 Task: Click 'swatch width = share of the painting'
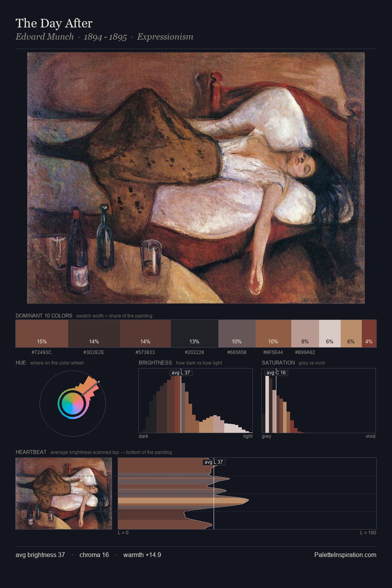(114, 316)
